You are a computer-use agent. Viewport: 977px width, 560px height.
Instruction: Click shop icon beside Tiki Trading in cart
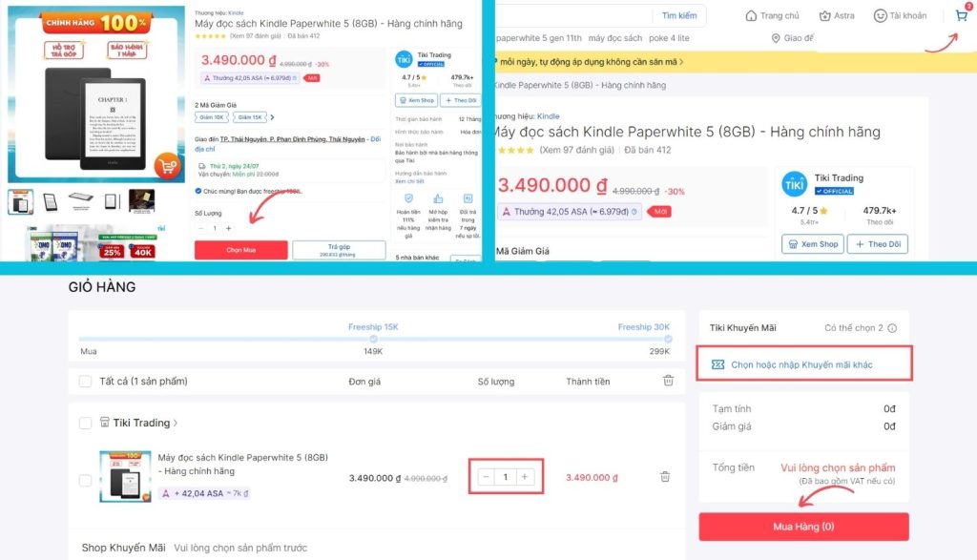click(105, 423)
